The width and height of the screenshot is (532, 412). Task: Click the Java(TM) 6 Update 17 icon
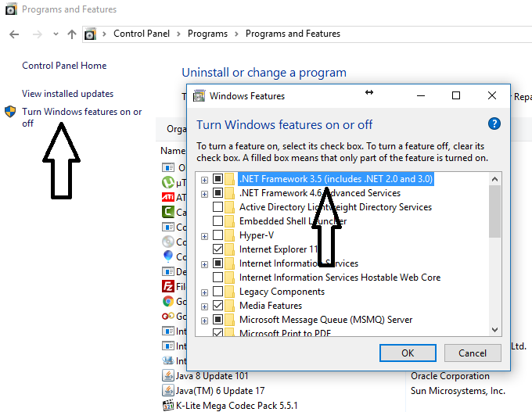(x=168, y=391)
